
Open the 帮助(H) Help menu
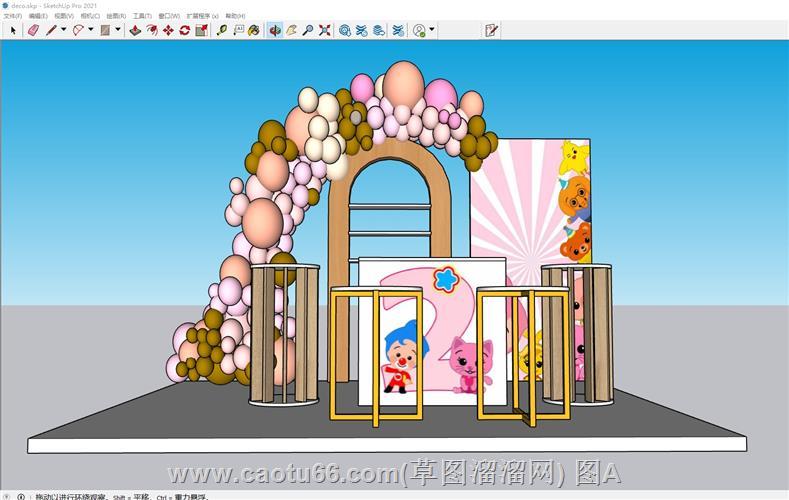pos(235,16)
